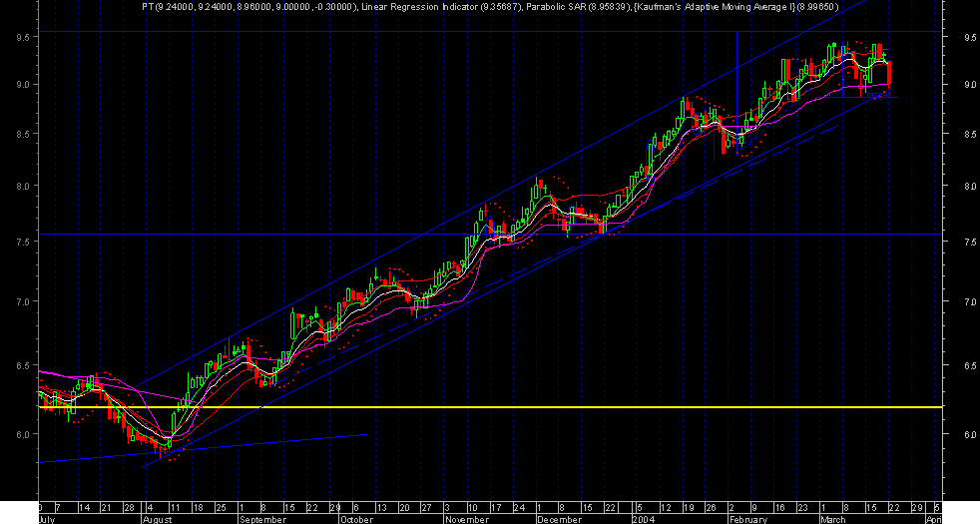Click the date tick labeled 28
The height and width of the screenshot is (524, 980).
(129, 507)
